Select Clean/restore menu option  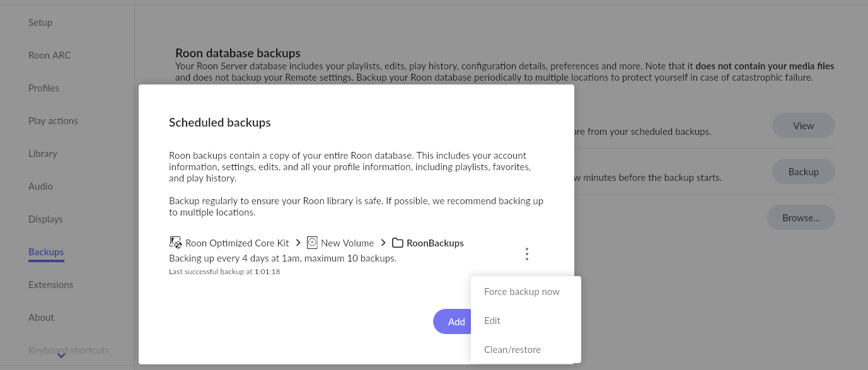pos(512,350)
